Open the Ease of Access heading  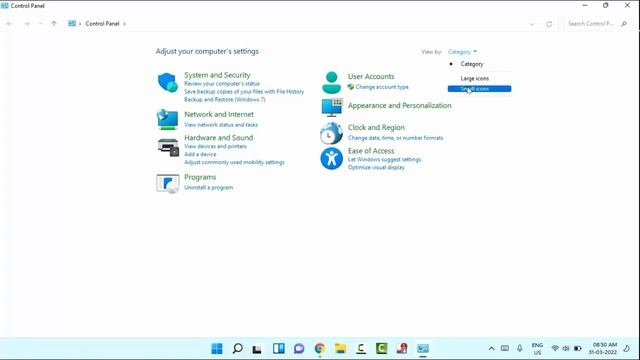pos(371,151)
